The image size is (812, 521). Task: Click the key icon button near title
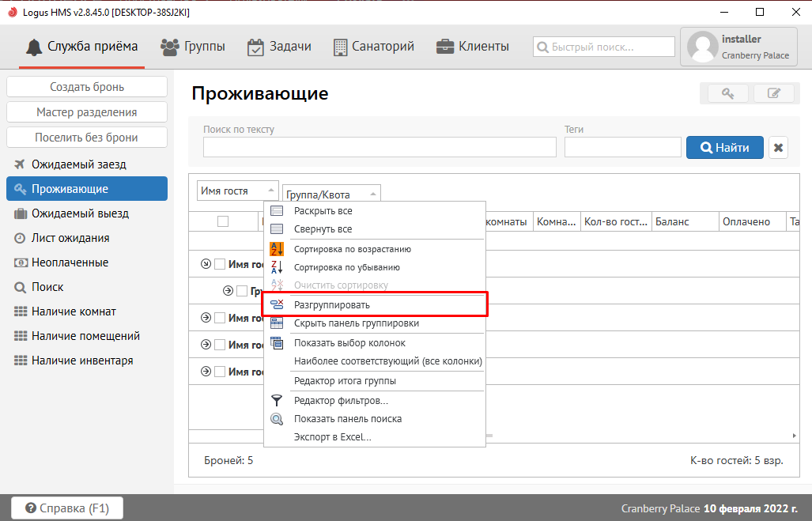(727, 93)
